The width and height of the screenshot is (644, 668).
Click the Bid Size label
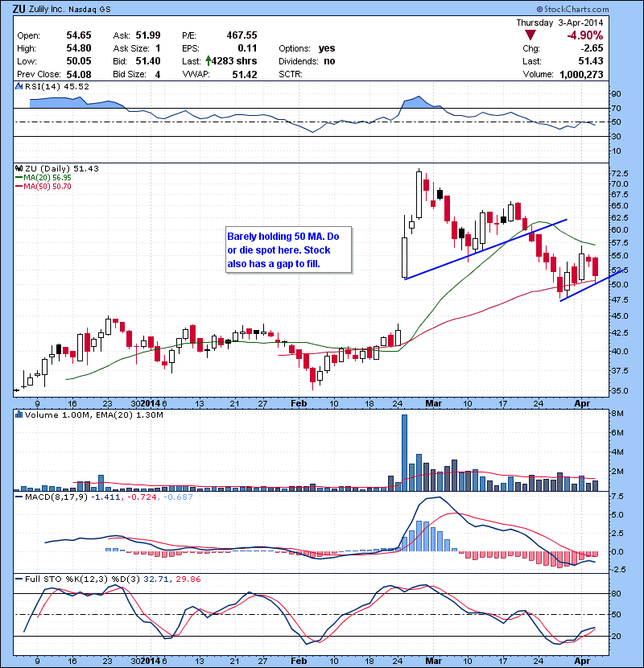pos(130,74)
